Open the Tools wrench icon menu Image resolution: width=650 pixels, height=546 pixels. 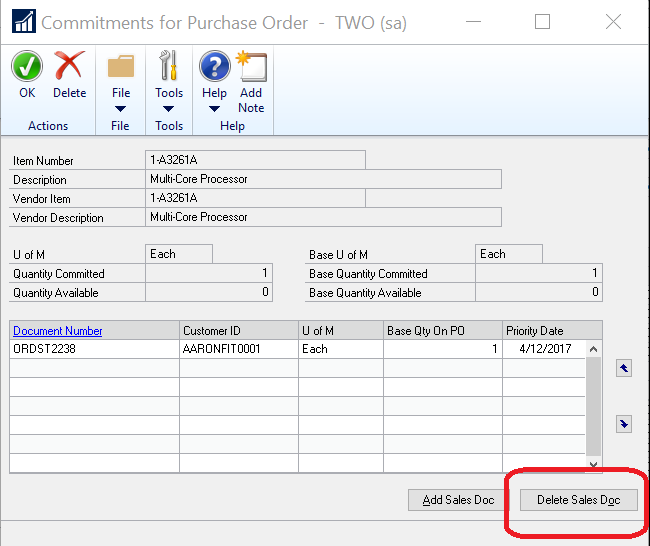pos(169,66)
